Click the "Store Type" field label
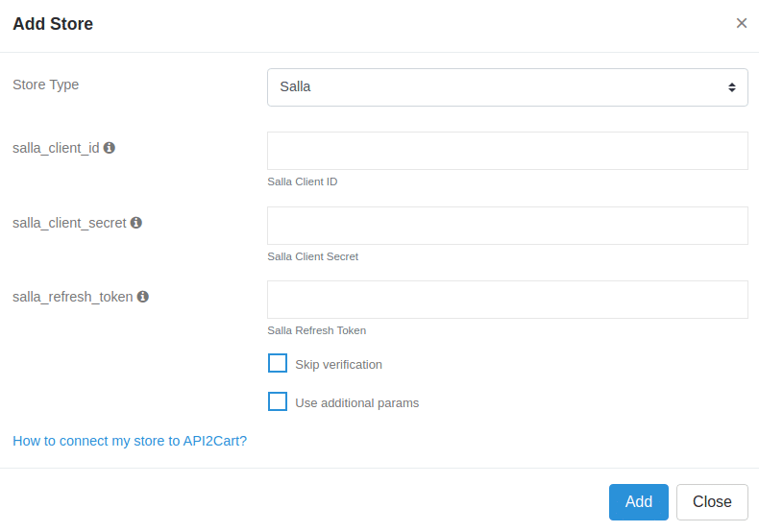 coord(46,85)
